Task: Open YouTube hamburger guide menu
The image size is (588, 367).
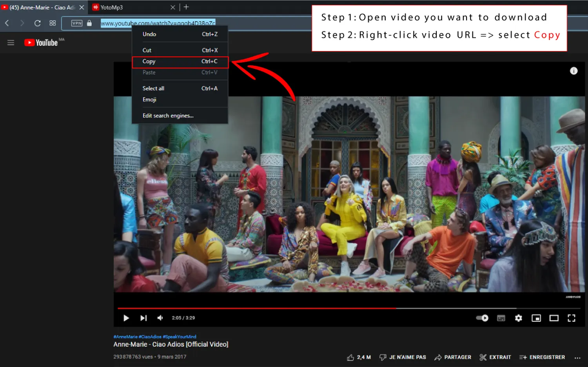Action: [x=11, y=43]
